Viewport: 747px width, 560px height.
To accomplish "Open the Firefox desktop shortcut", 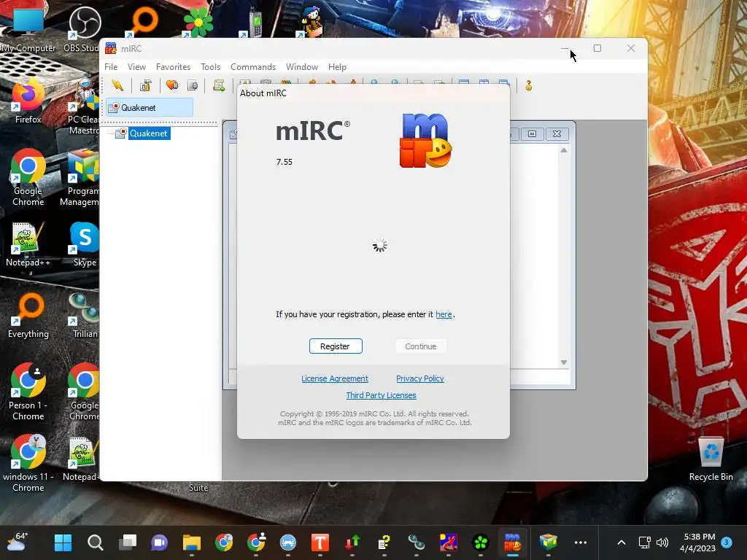I will [28, 101].
